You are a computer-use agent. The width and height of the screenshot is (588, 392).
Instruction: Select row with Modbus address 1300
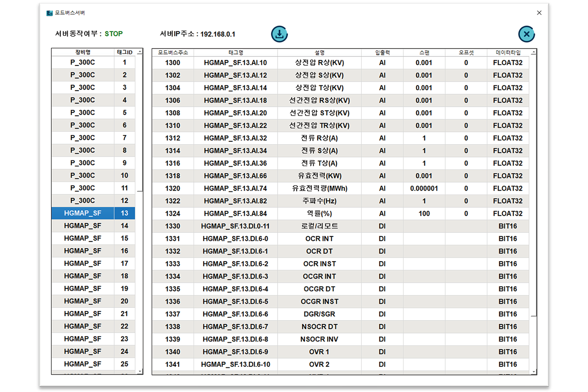173,63
